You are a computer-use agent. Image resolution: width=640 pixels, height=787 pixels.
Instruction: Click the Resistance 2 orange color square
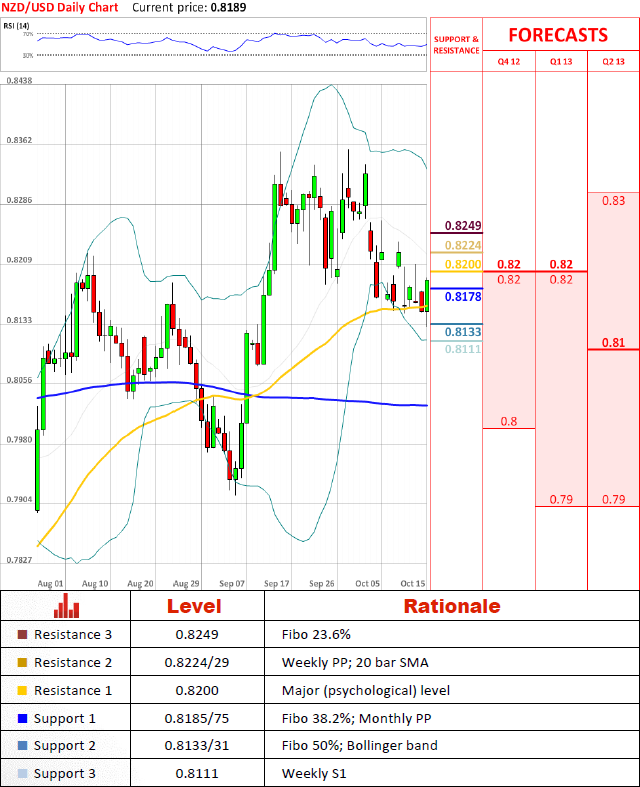(x=23, y=662)
